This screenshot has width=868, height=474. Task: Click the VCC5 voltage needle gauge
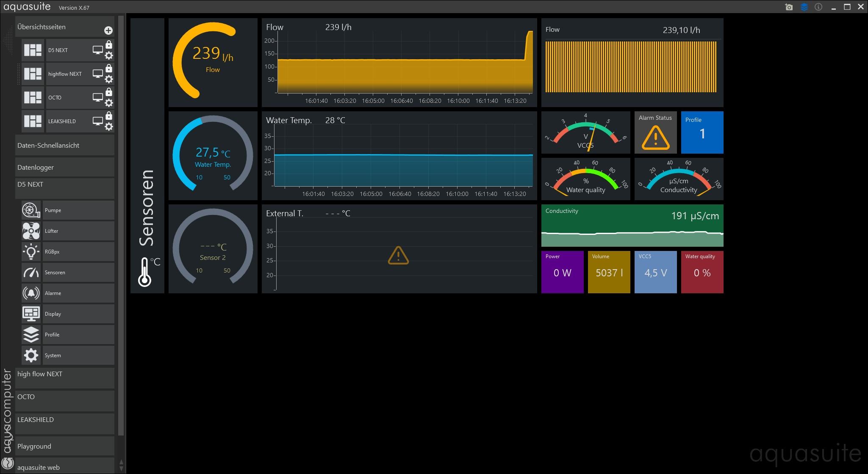pos(585,132)
